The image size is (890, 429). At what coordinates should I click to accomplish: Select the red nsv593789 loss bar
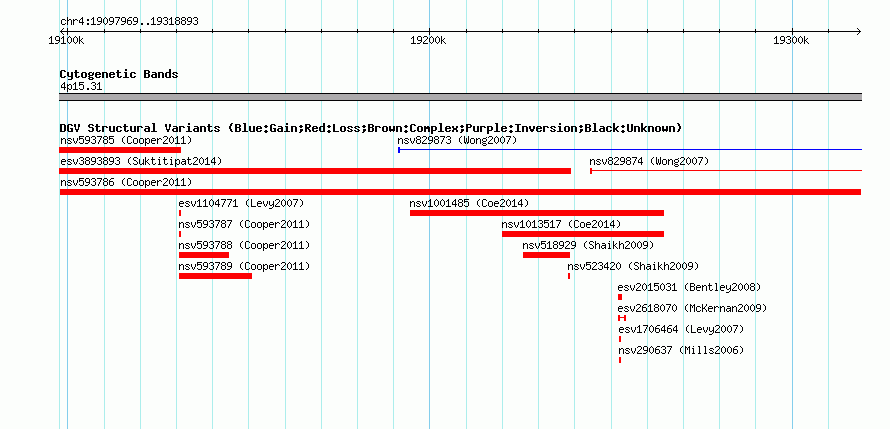click(x=215, y=276)
